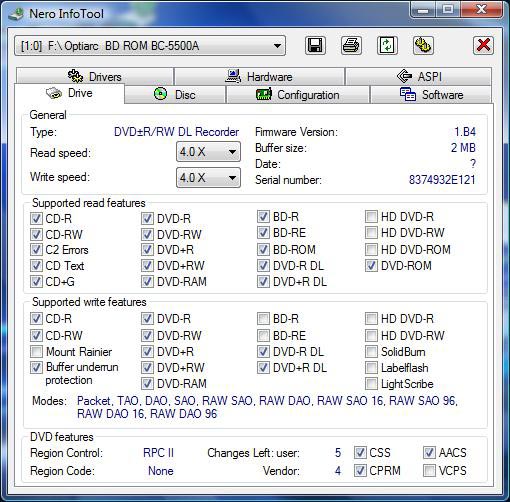Switch to the Hardware tab
Screen dimensions: 510x502
(259, 76)
